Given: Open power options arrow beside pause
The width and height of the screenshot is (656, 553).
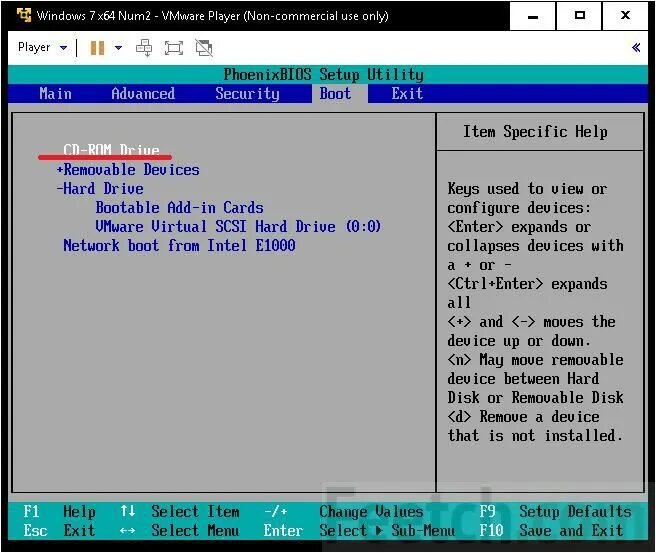Looking at the screenshot, I should click(118, 48).
